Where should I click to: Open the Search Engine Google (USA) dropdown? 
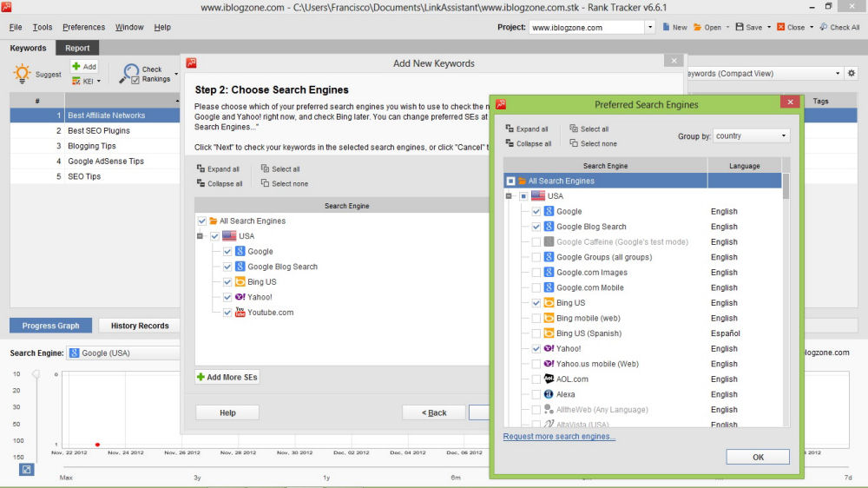[124, 353]
